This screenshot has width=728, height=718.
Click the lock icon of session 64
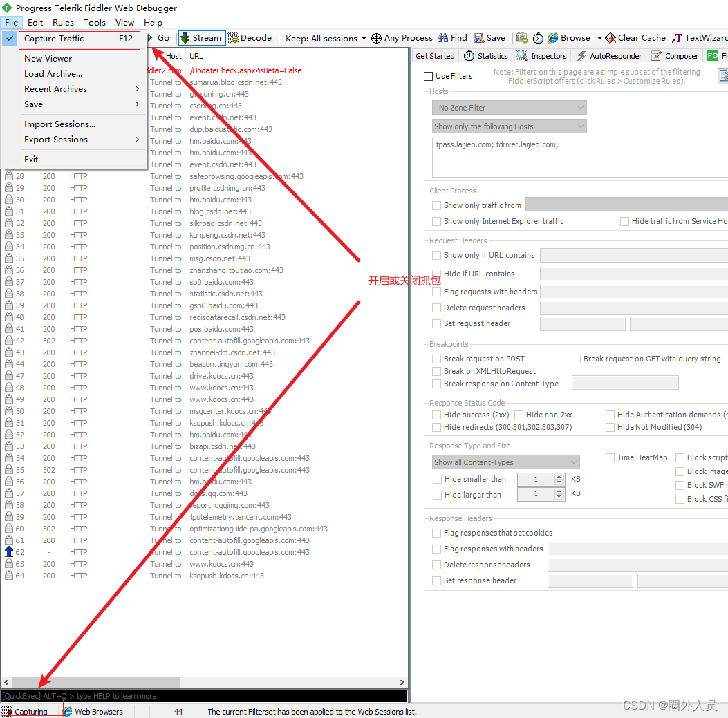(x=9, y=576)
